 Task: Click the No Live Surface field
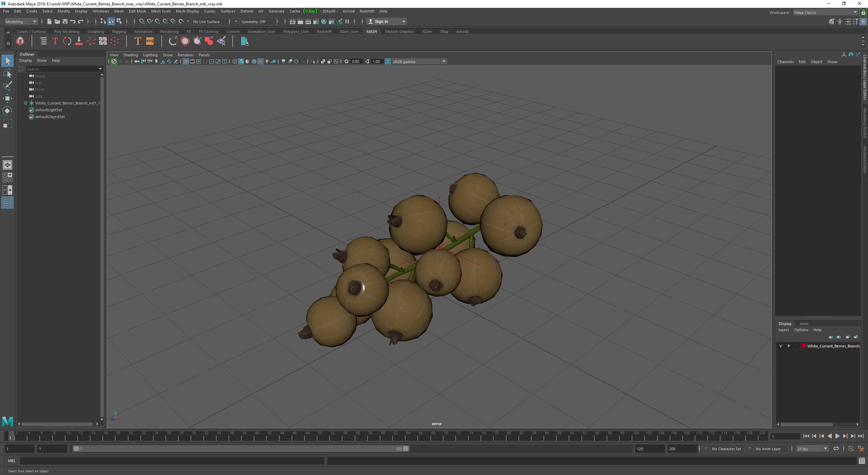coord(208,21)
